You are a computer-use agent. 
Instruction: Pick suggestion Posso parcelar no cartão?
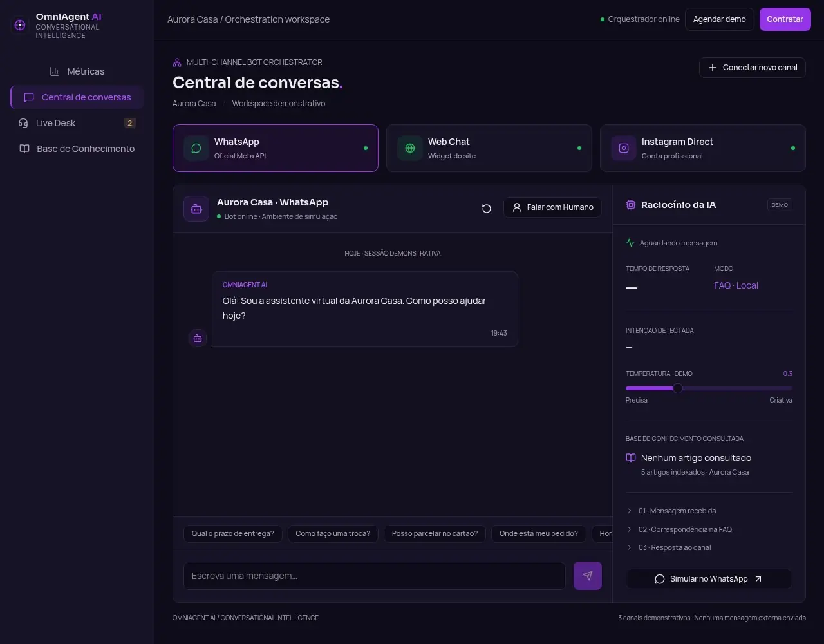pos(435,533)
